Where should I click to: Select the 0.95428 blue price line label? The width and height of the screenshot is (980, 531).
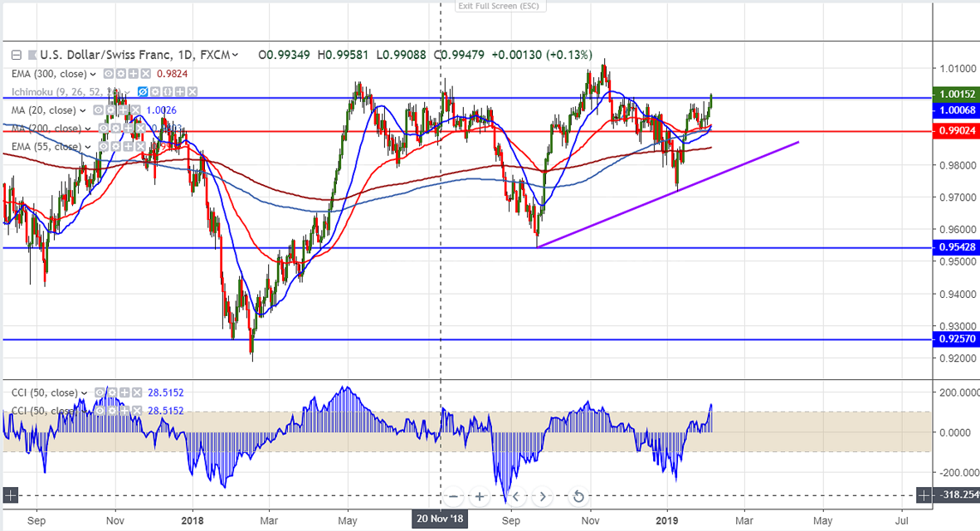pos(956,246)
